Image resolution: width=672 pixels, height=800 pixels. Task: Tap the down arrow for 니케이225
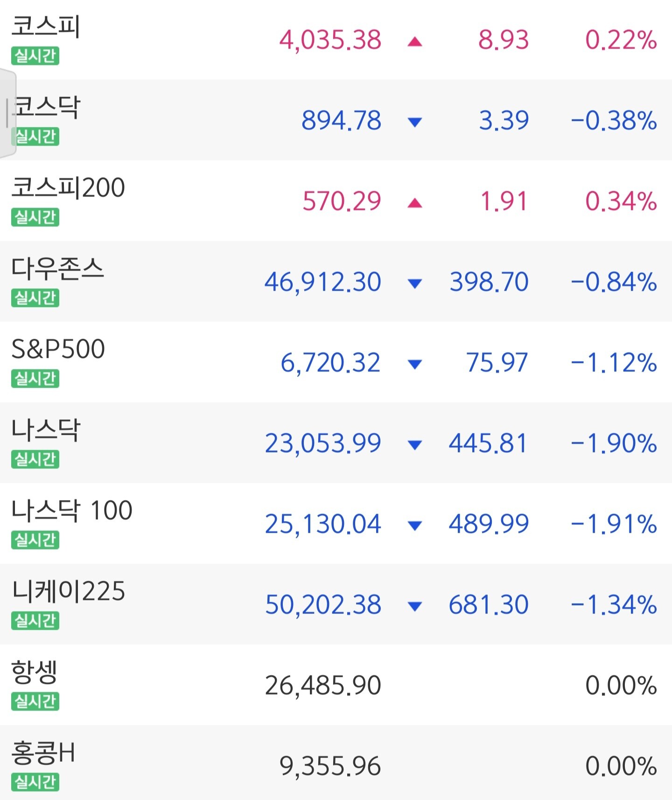(414, 606)
